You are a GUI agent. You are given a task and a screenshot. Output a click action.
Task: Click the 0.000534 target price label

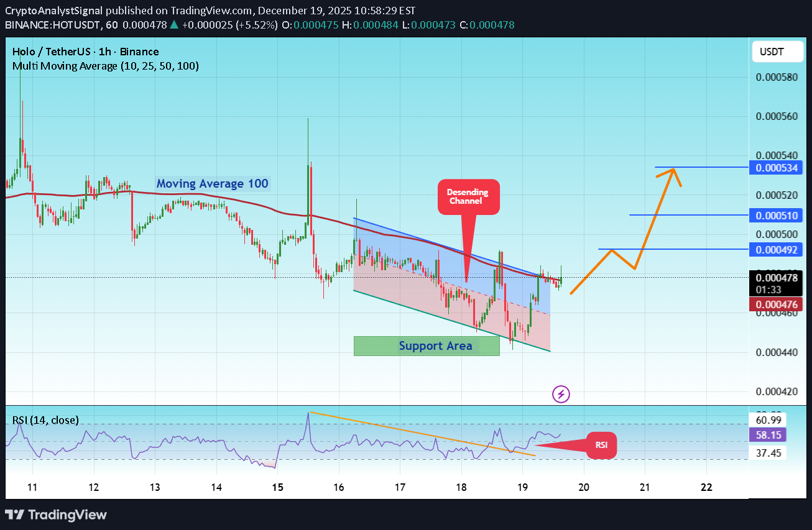(x=776, y=167)
